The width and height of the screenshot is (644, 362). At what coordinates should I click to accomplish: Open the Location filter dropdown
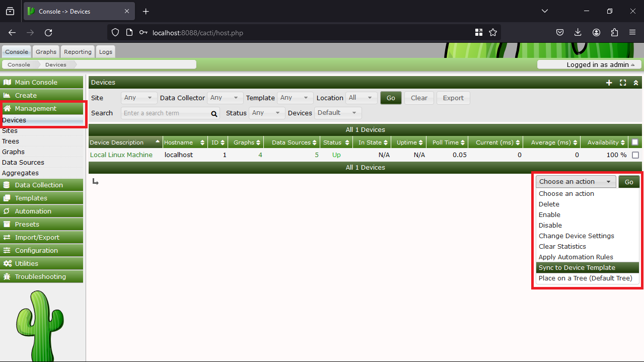pyautogui.click(x=362, y=98)
